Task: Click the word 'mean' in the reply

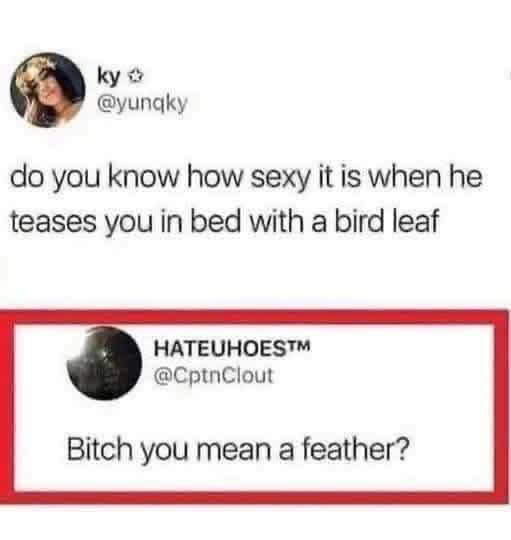Action: 234,449
